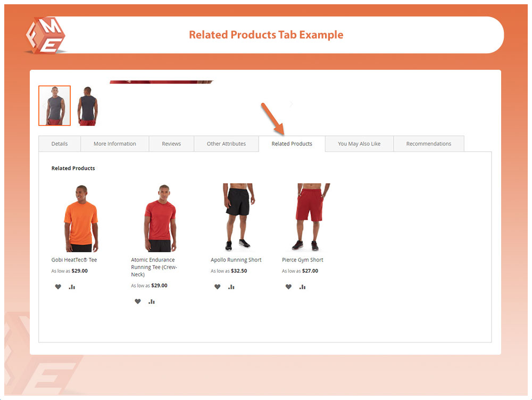Select the front-view tank thumbnail

coord(55,105)
